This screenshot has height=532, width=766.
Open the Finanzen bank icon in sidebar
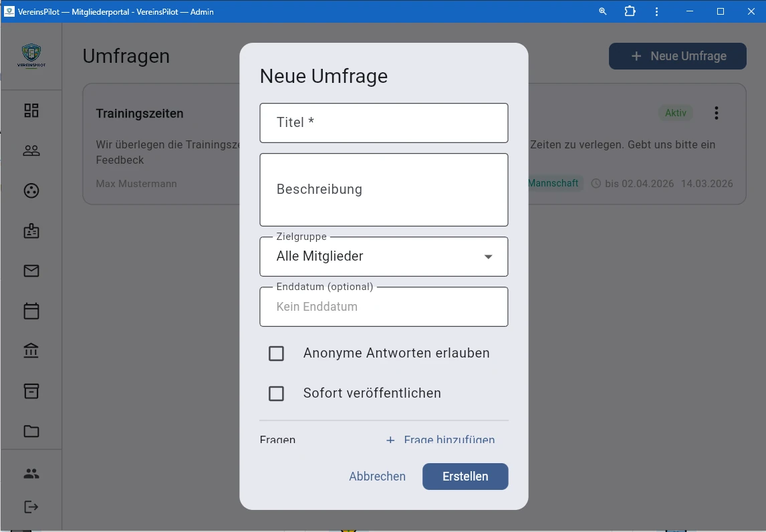tap(31, 351)
